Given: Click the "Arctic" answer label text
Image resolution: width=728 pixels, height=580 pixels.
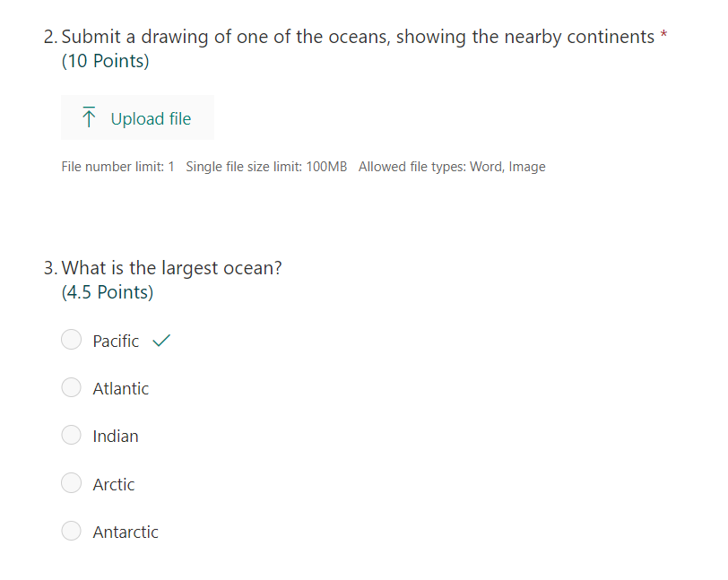Looking at the screenshot, I should coord(114,484).
